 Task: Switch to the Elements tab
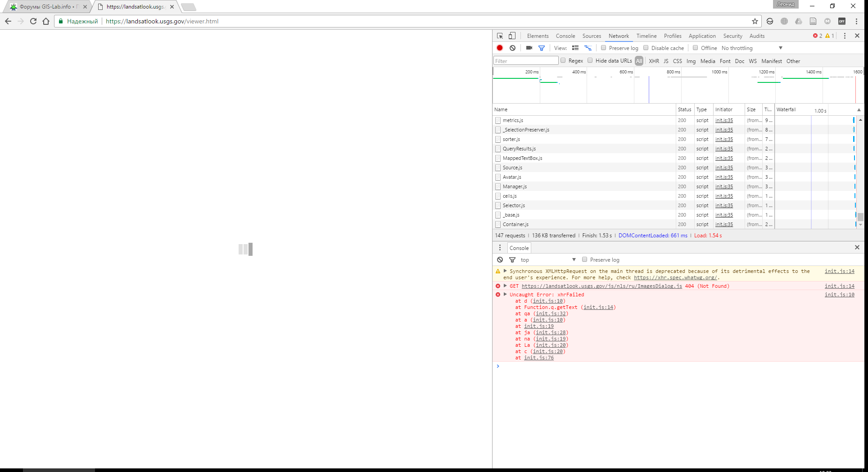[538, 36]
